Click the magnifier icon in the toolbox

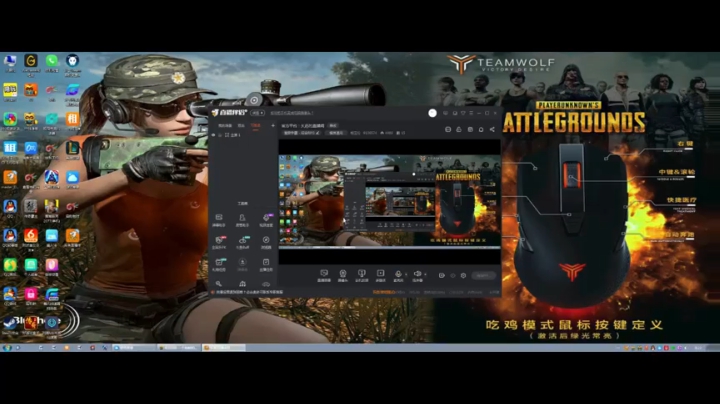[x=219, y=284]
